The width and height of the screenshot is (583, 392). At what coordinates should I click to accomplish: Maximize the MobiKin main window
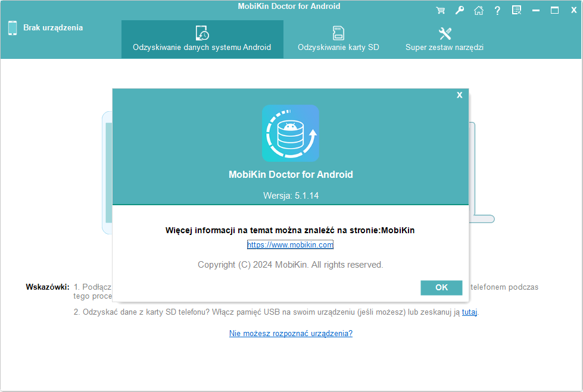[x=555, y=10]
